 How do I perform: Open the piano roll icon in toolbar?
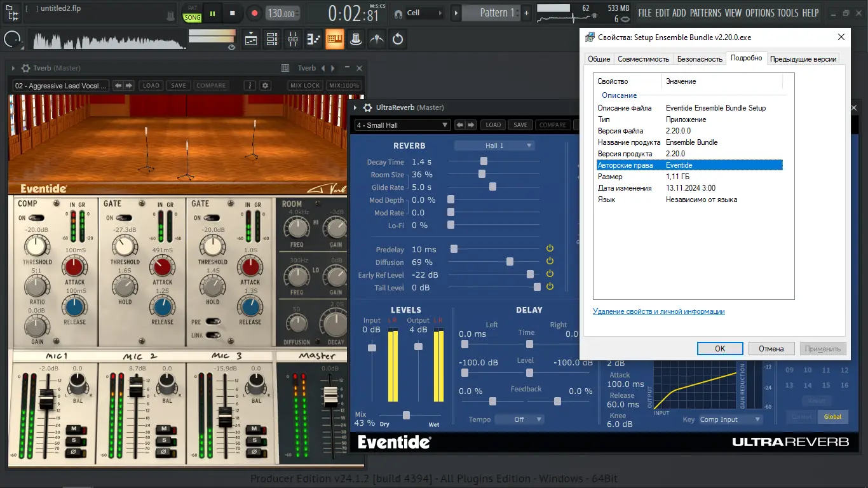click(314, 39)
